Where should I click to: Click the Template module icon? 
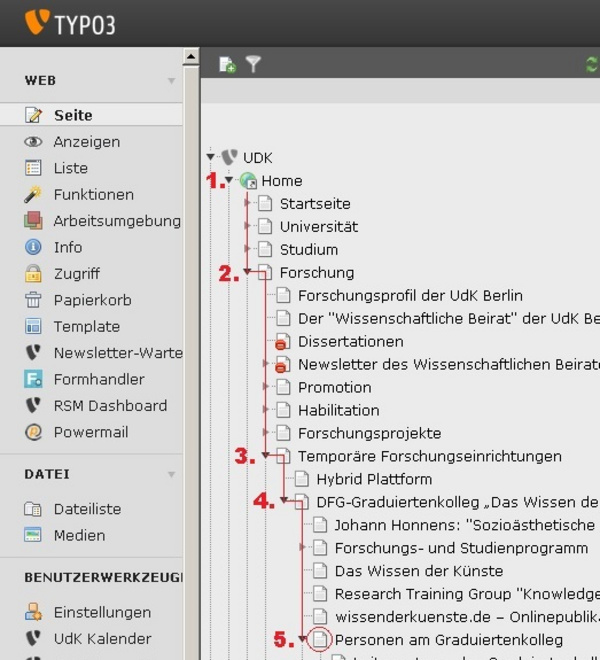(x=33, y=326)
